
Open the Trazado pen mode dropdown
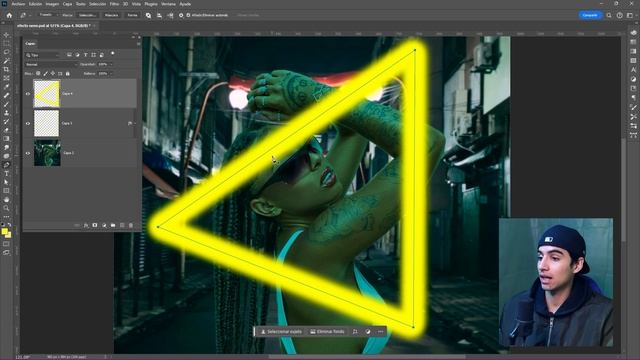[48, 15]
